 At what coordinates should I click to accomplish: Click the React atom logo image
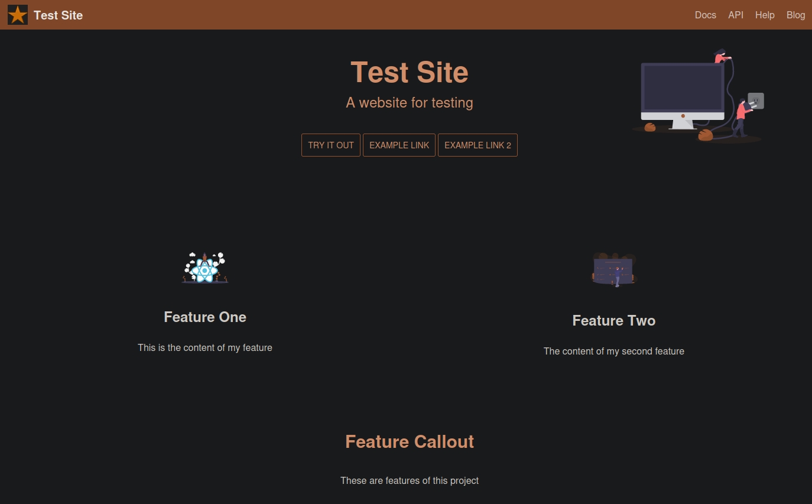click(x=204, y=269)
